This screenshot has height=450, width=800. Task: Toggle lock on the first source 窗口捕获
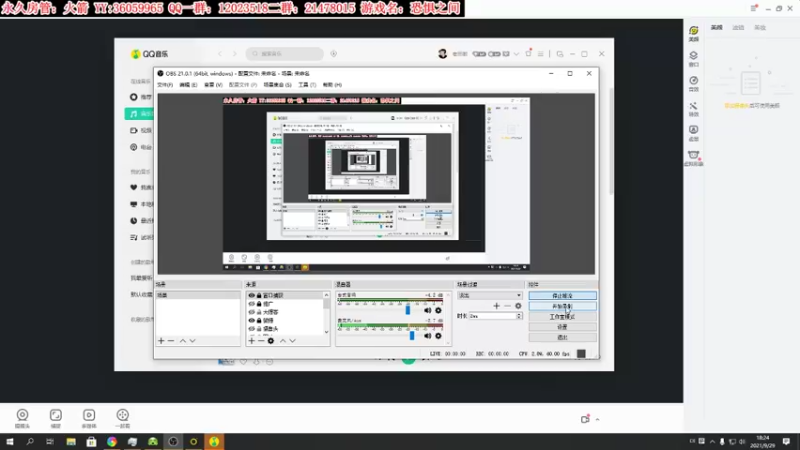259,295
